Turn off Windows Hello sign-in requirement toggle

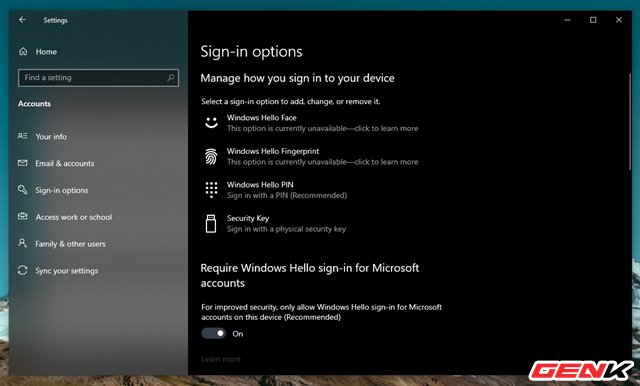coord(213,333)
